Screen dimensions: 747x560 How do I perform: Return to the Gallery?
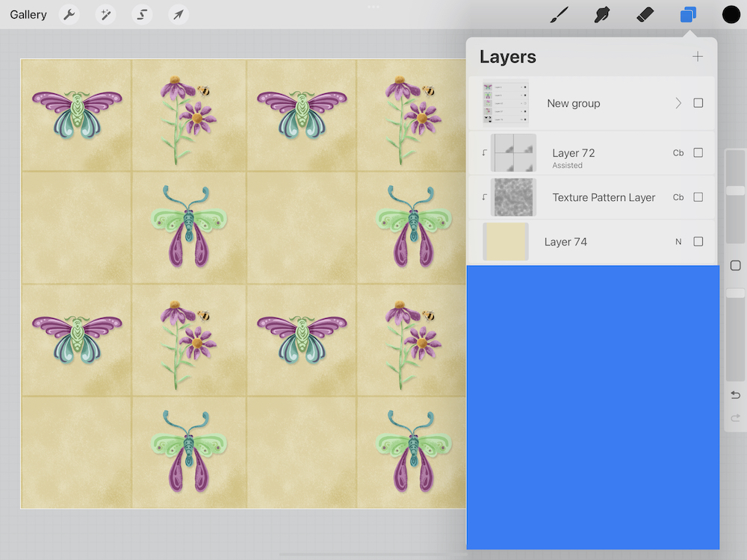coord(28,13)
